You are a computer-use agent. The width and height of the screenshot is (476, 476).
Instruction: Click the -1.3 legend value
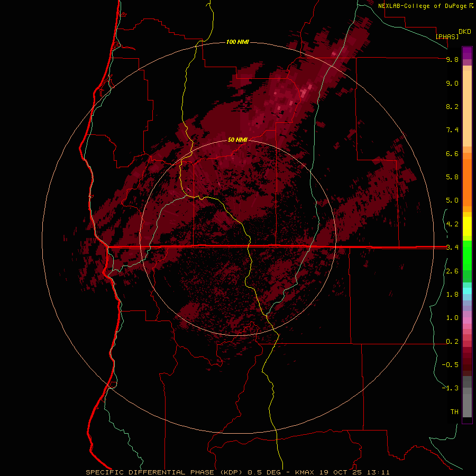[x=450, y=388]
